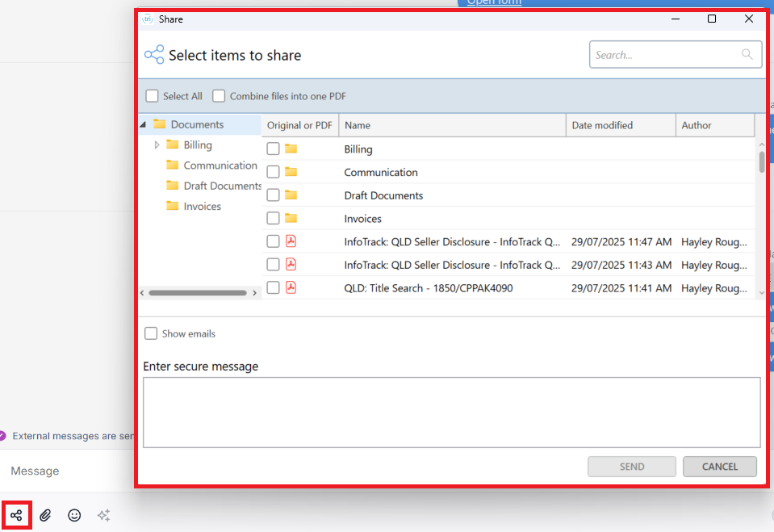Click the folder icon in the Billing row
This screenshot has width=774, height=532.
291,149
